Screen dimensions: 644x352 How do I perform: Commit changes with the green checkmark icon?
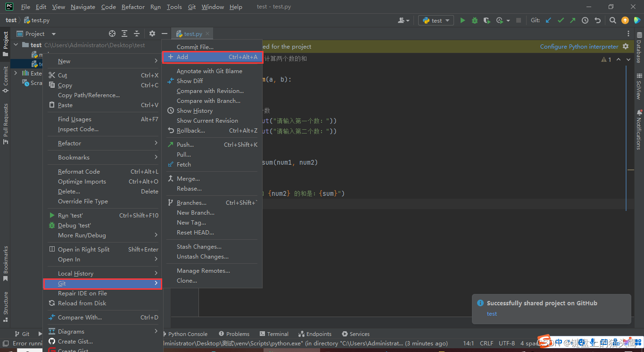[x=561, y=20]
